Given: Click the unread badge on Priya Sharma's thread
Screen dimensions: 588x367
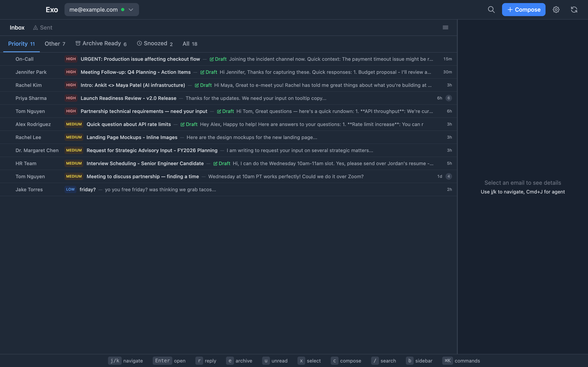Looking at the screenshot, I should [448, 98].
